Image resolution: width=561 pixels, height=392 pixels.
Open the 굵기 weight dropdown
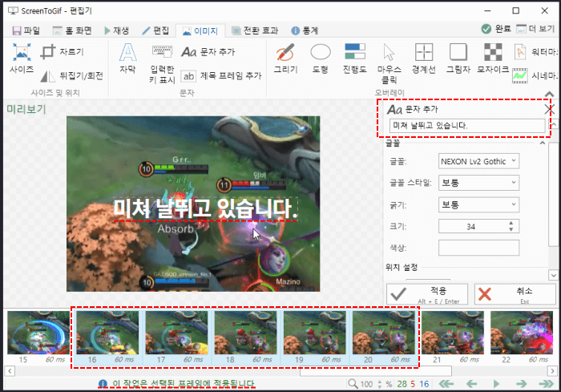[x=478, y=204]
